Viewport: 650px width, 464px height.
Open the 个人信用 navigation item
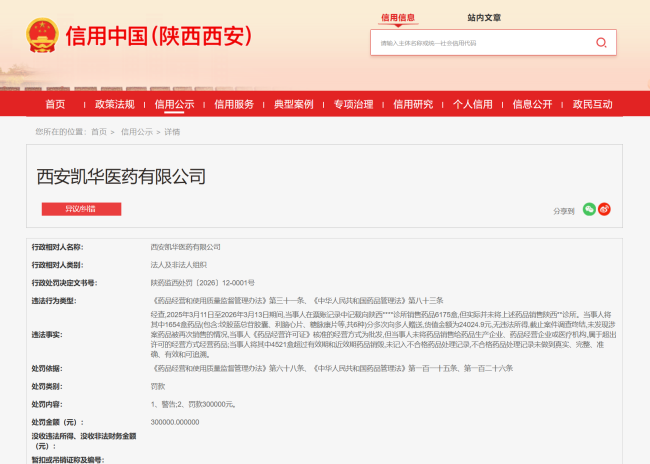coord(473,104)
